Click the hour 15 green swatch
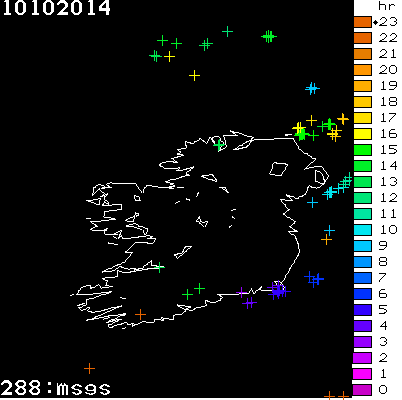This screenshot has width=402, height=400. point(362,150)
